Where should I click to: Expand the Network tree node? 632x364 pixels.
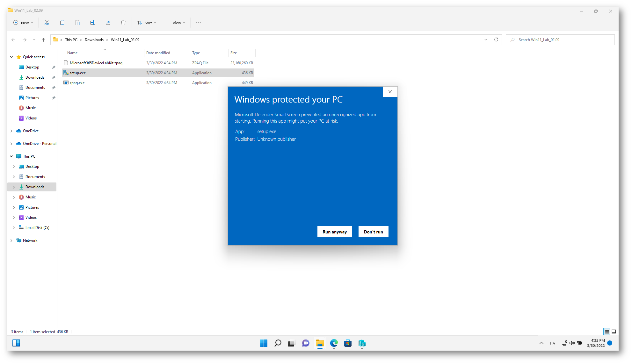pos(11,240)
